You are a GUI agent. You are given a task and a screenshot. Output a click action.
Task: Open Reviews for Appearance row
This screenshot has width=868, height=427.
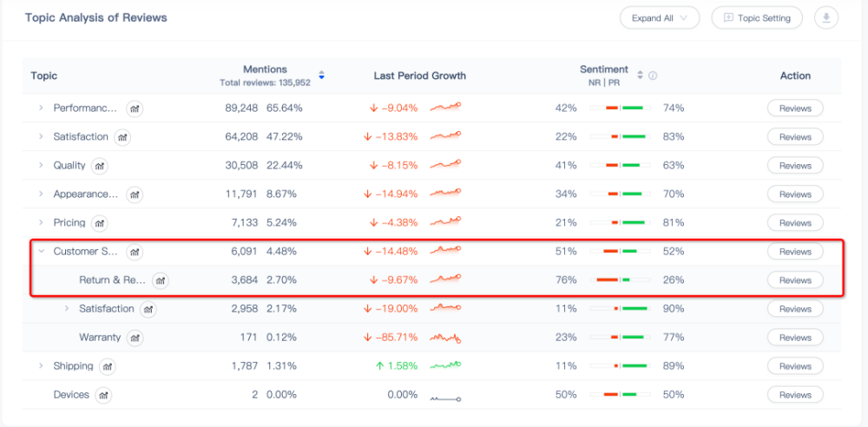795,194
